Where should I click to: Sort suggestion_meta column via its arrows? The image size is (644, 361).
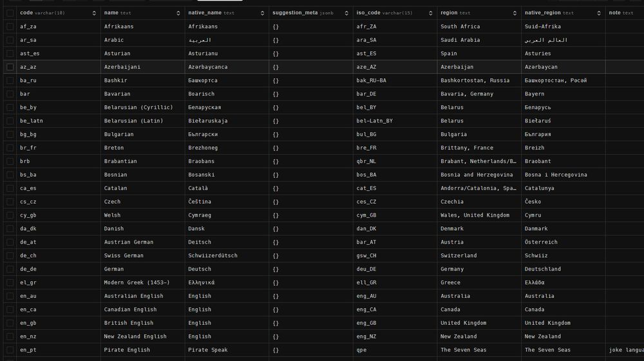click(x=346, y=13)
